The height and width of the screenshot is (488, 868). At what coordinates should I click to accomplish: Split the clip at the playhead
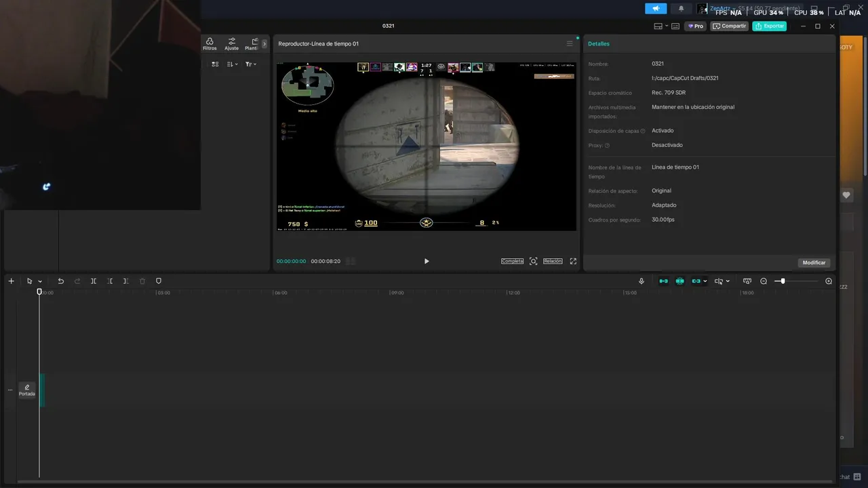pos(94,281)
